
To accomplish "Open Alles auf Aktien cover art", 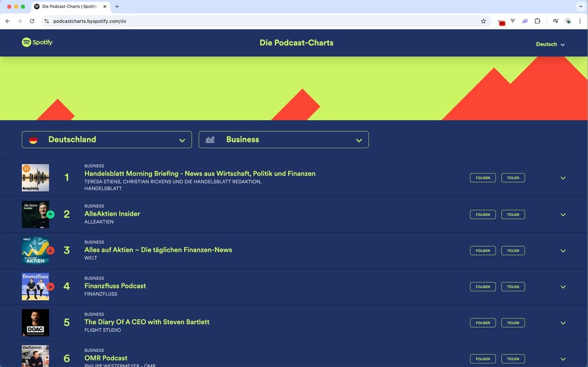I will coord(35,250).
